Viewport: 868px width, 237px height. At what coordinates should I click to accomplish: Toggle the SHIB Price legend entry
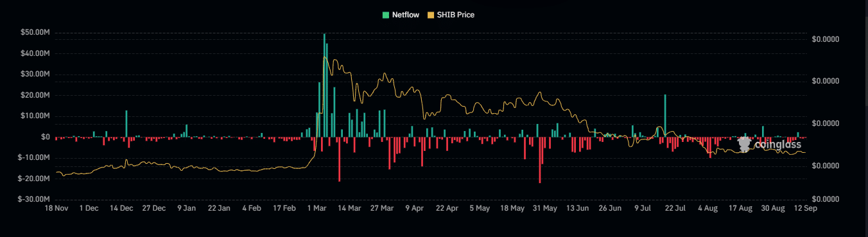451,14
